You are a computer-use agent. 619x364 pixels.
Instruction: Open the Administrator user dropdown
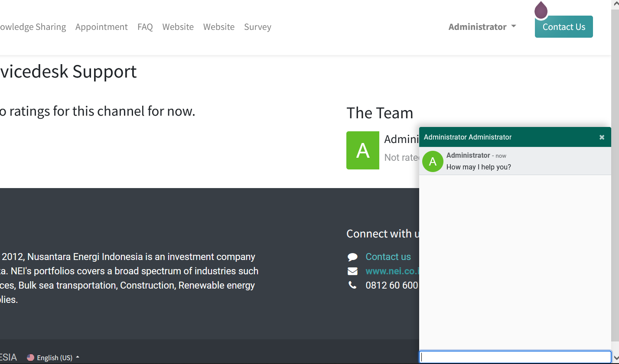coord(482,27)
